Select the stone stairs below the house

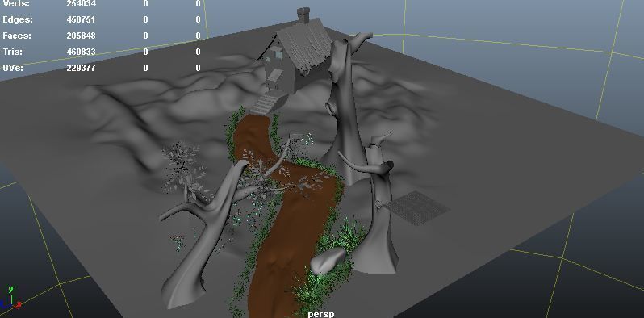(x=267, y=104)
